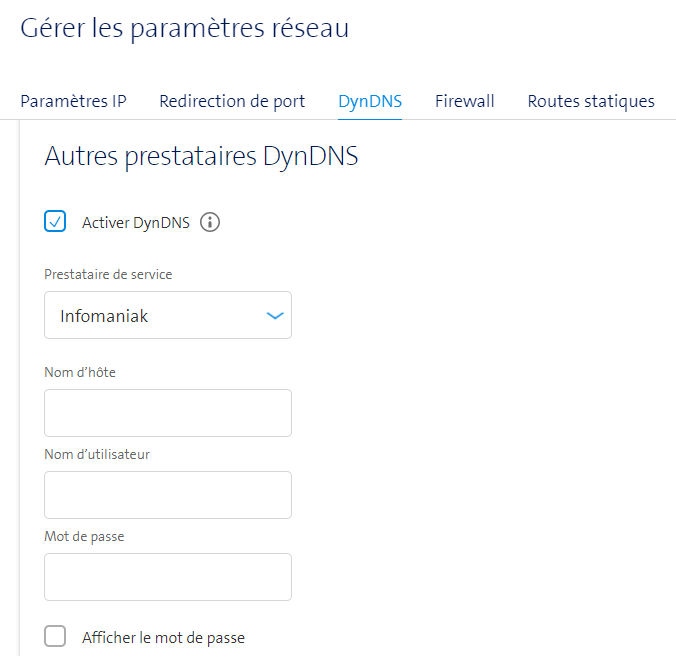Select the Mot de passe input field
This screenshot has height=656, width=676.
tap(168, 577)
